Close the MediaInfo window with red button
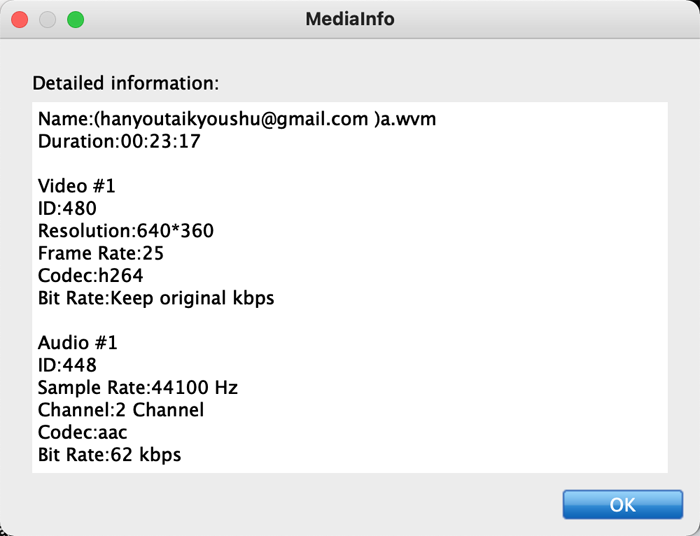 tap(20, 20)
